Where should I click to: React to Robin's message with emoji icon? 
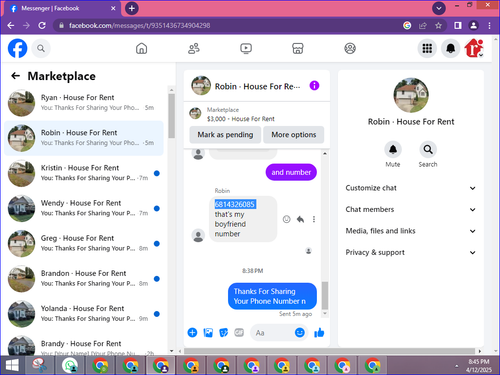(x=286, y=219)
